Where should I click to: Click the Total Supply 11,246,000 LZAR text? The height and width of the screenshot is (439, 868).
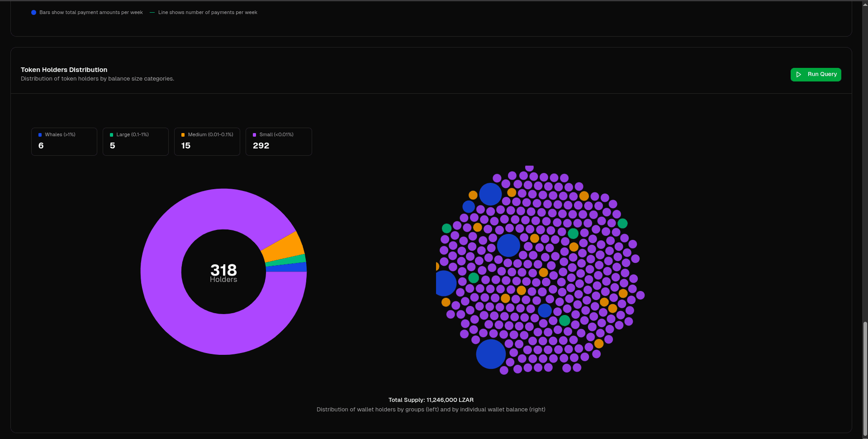[431, 400]
